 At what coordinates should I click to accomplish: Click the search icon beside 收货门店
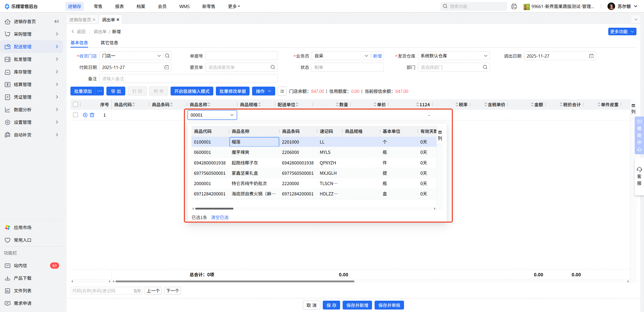coord(168,56)
